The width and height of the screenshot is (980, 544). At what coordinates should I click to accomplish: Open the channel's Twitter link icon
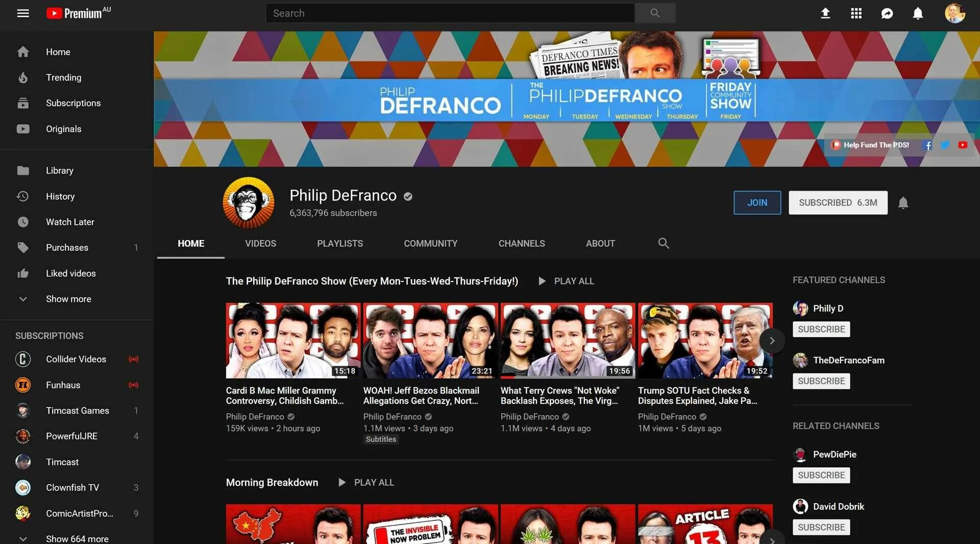coord(945,145)
